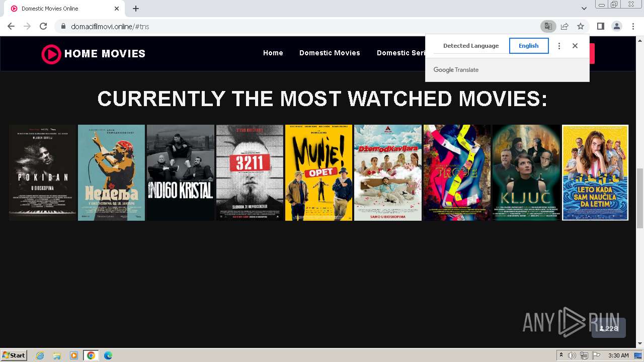Open the Home menu item
The height and width of the screenshot is (362, 644).
(273, 53)
